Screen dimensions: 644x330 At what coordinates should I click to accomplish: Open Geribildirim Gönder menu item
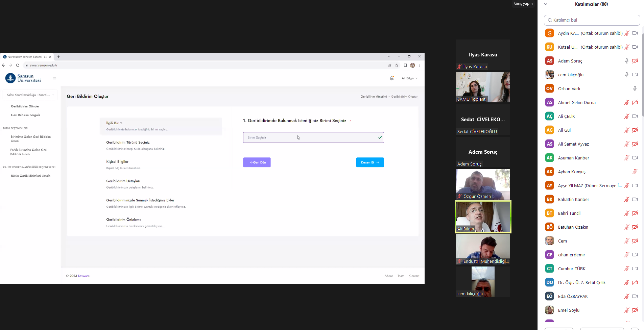coord(25,106)
